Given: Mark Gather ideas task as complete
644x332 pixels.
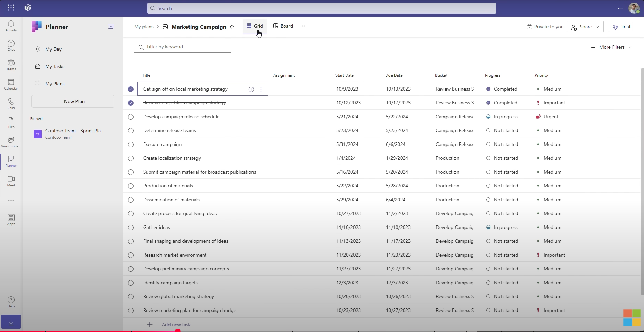Looking at the screenshot, I should 131,228.
